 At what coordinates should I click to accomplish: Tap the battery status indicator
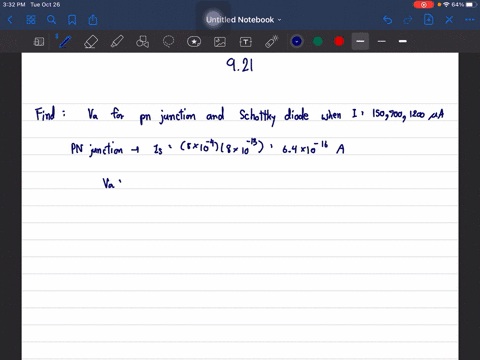click(x=470, y=5)
